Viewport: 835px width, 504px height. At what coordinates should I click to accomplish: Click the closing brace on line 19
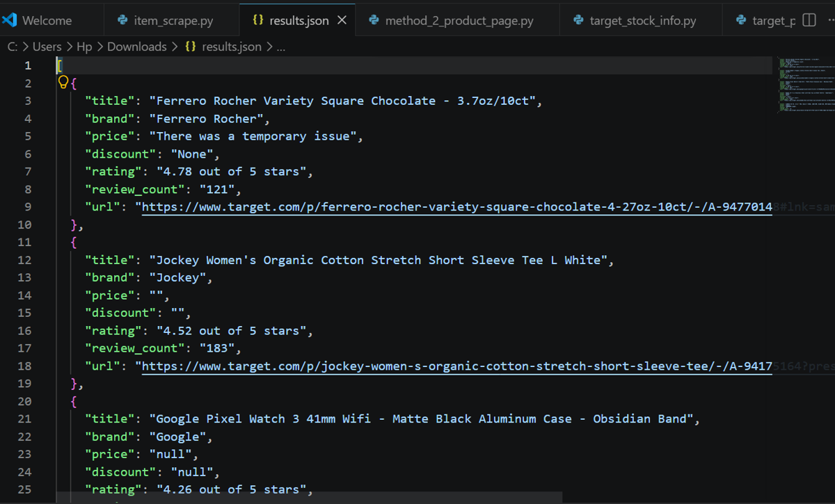click(x=74, y=384)
